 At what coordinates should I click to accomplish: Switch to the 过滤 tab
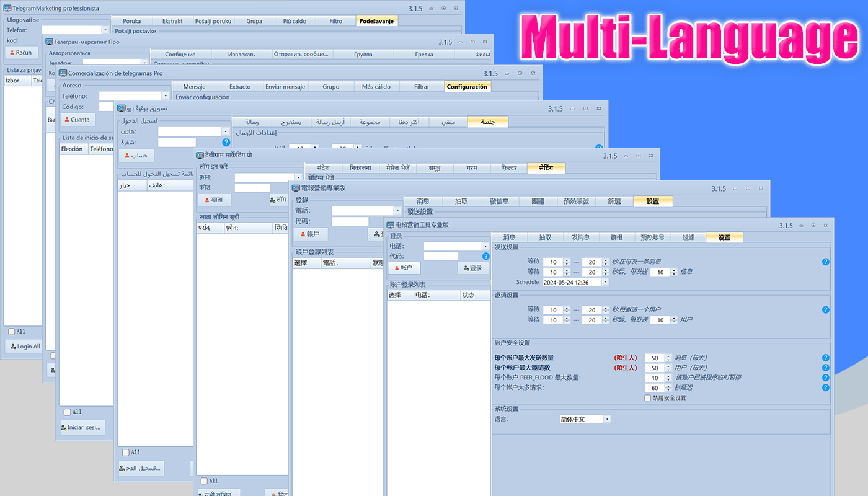[x=688, y=237]
